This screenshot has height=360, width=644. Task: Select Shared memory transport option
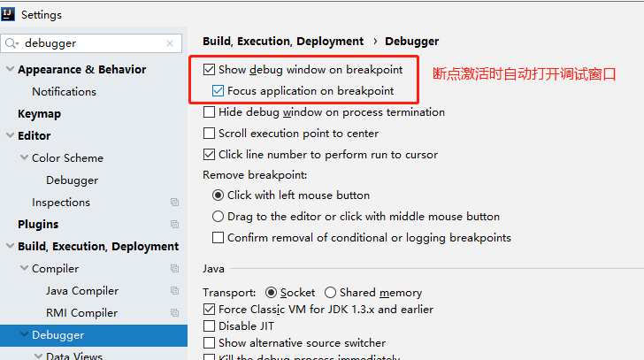pos(330,293)
